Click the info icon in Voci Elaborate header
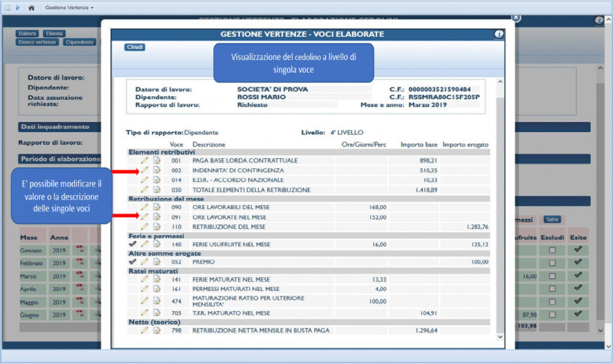Viewport: 613px width, 364px height. point(499,34)
